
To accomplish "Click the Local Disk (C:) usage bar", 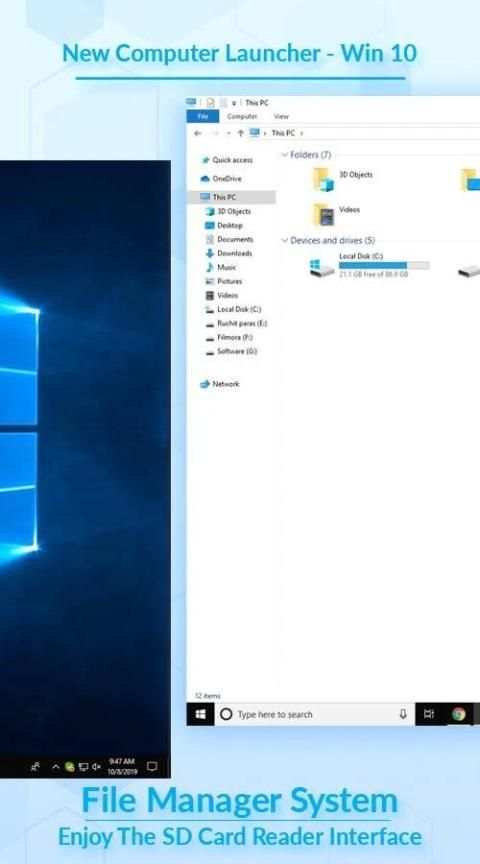I will 384,266.
